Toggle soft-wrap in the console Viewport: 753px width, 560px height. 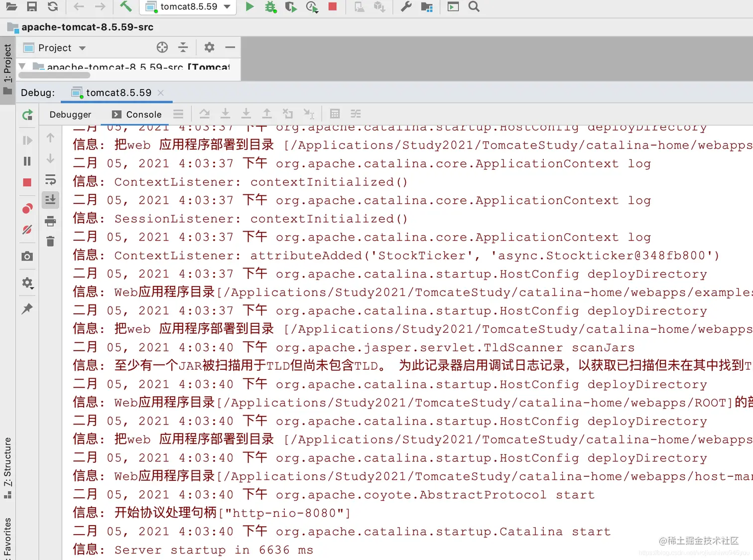(50, 179)
